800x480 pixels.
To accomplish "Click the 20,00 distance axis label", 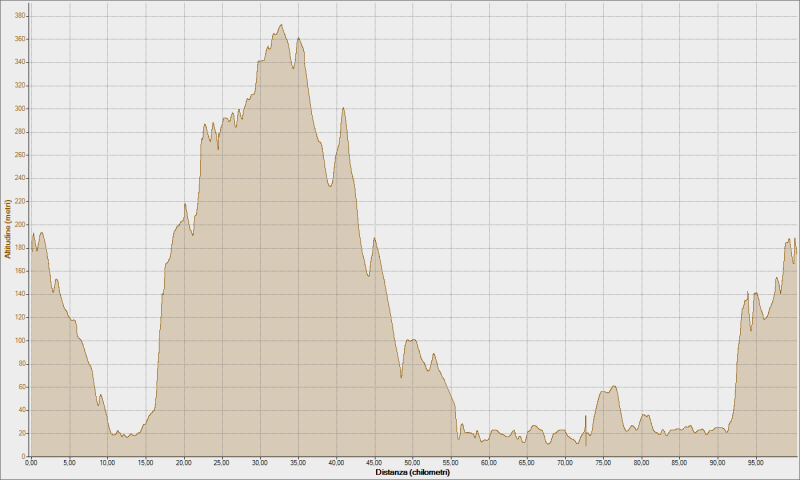I will [x=184, y=463].
